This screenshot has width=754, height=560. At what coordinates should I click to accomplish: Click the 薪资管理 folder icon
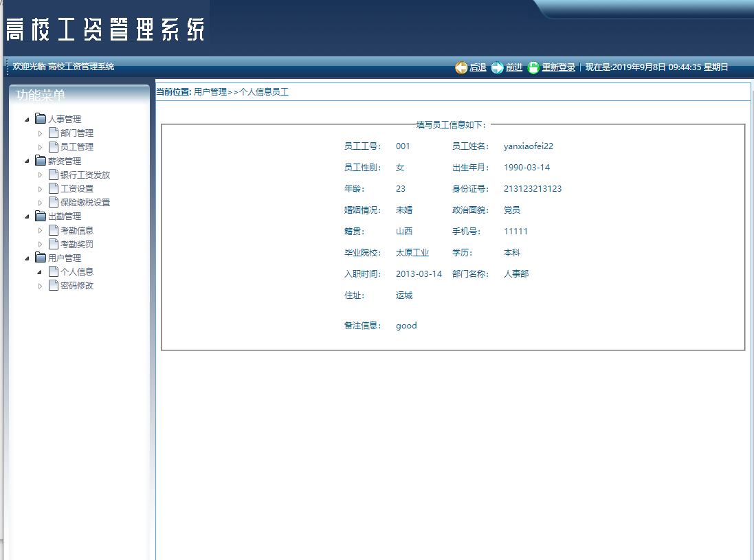pos(40,160)
